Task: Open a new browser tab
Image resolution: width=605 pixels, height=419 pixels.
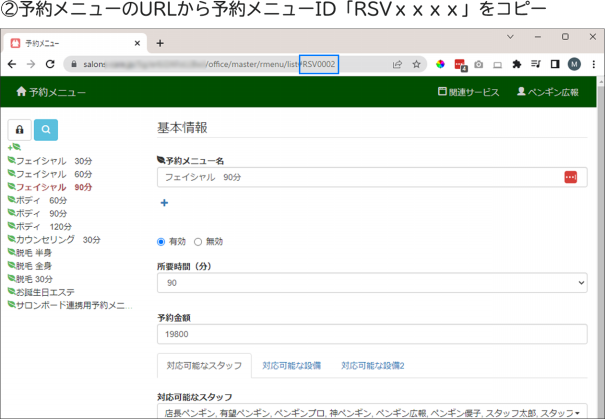Action: [160, 43]
